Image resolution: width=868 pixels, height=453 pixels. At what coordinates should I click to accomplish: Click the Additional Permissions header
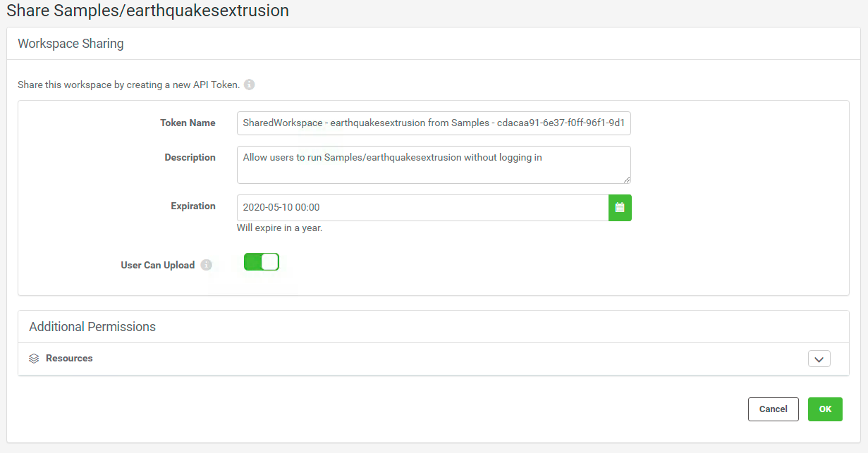click(x=92, y=327)
